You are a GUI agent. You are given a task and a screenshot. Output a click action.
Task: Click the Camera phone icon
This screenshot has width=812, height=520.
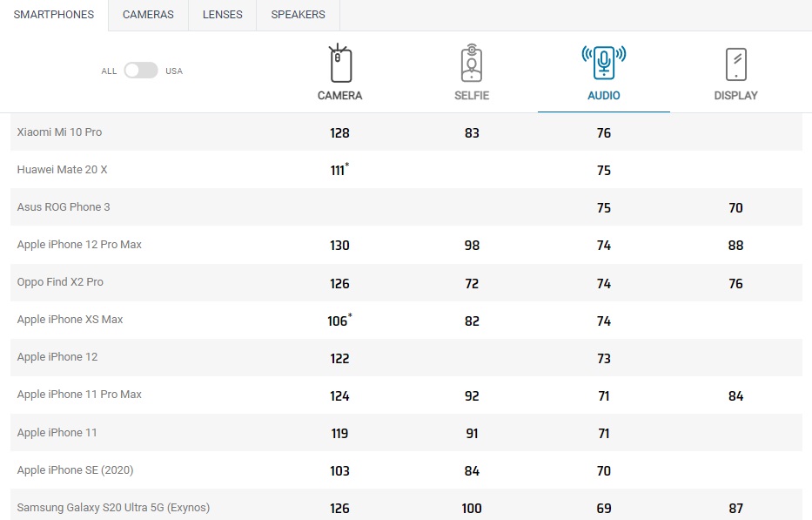[339, 64]
